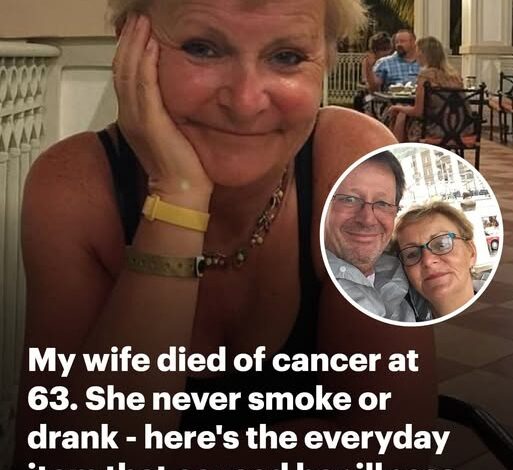Click the headline 'My wife died of cancer at'

[223, 361]
